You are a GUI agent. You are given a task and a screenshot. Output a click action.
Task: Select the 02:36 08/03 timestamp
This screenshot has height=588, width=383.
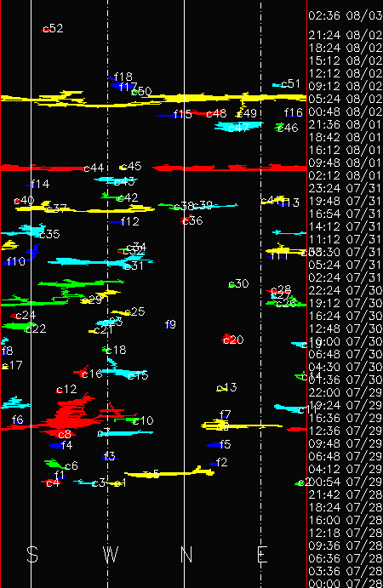345,16
